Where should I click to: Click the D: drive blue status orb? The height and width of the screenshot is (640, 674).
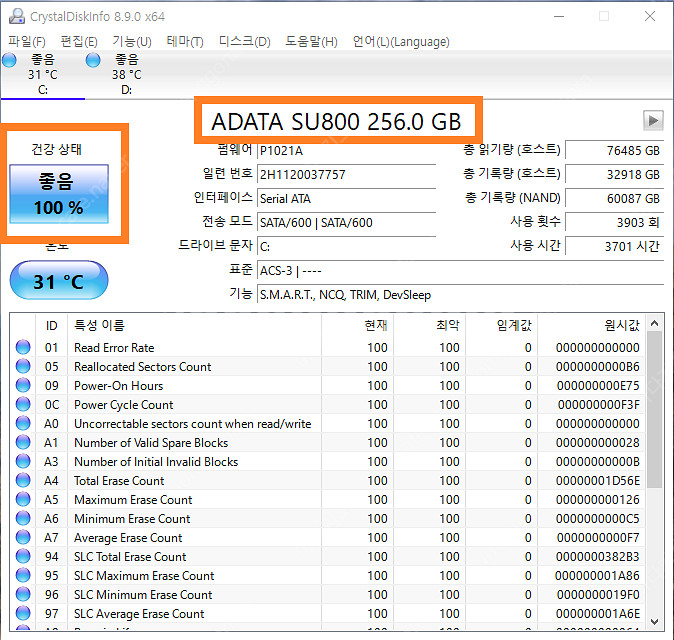(93, 60)
